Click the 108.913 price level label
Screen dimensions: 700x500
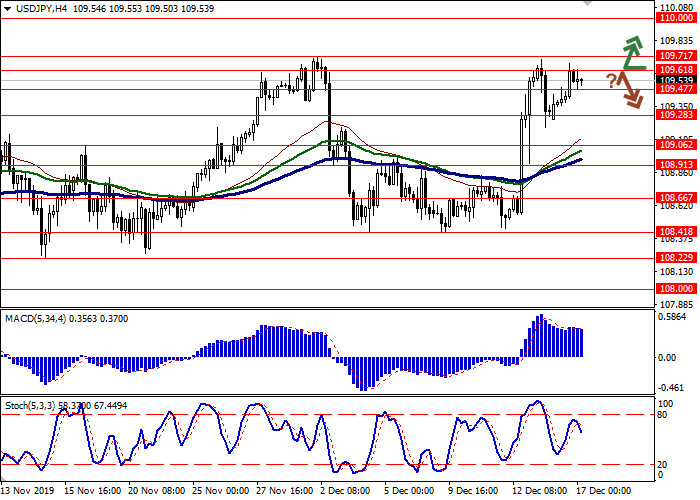pos(676,165)
